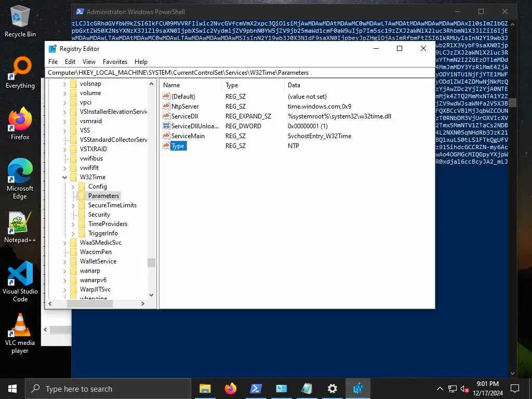Launch Notepad++ from the desktop
This screenshot has height=399, width=532.
click(20, 227)
